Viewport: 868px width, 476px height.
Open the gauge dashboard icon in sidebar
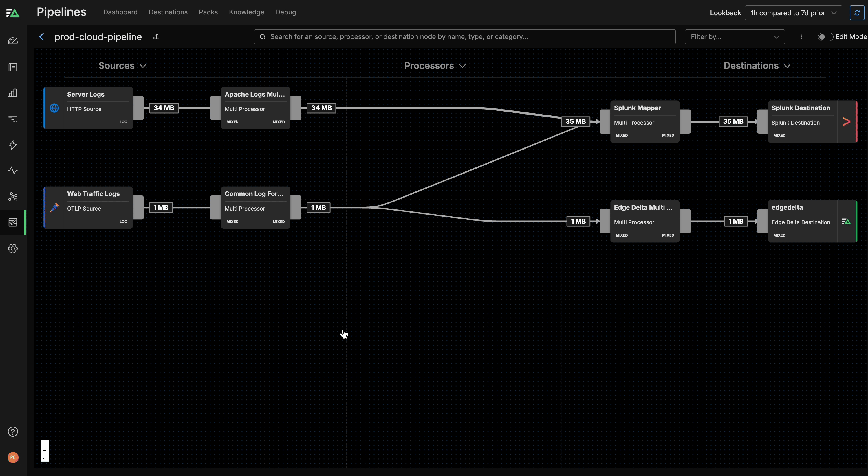13,41
